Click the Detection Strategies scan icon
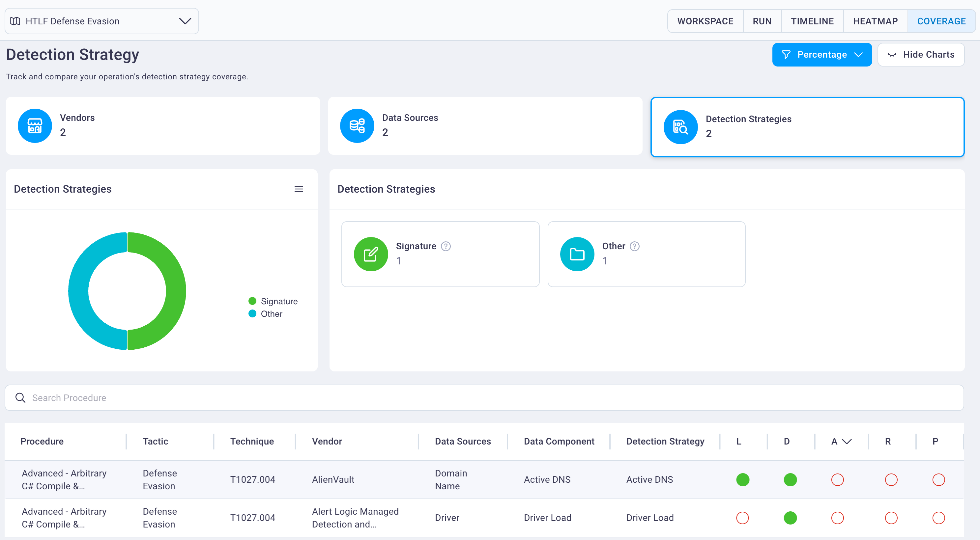 pos(680,127)
